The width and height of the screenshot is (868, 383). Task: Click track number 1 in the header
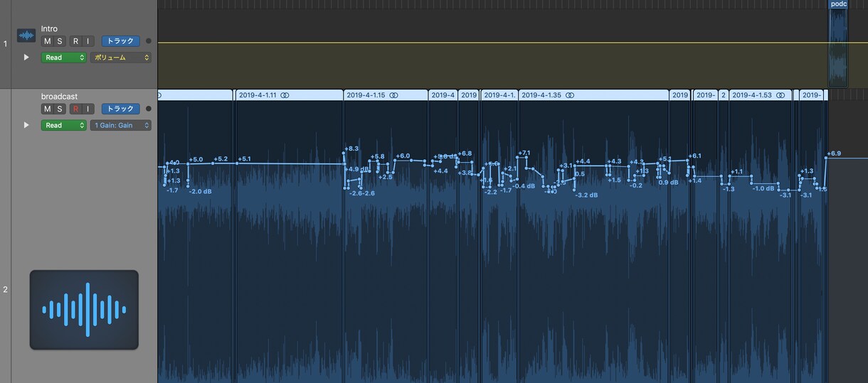click(x=5, y=44)
